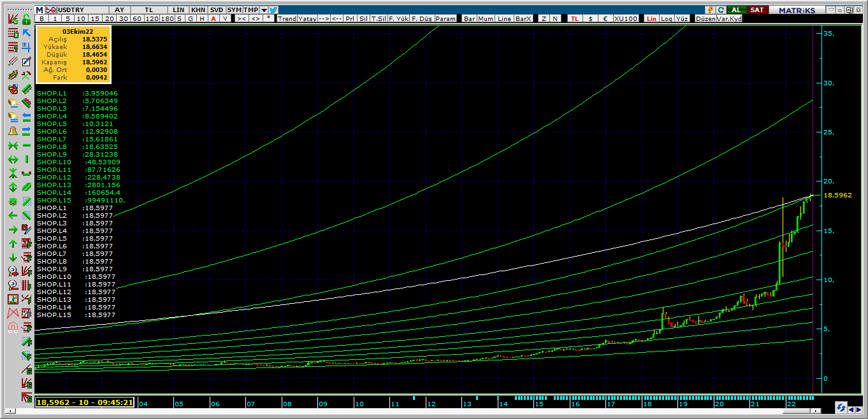Click the chart icon beside USDTRY

point(51,10)
